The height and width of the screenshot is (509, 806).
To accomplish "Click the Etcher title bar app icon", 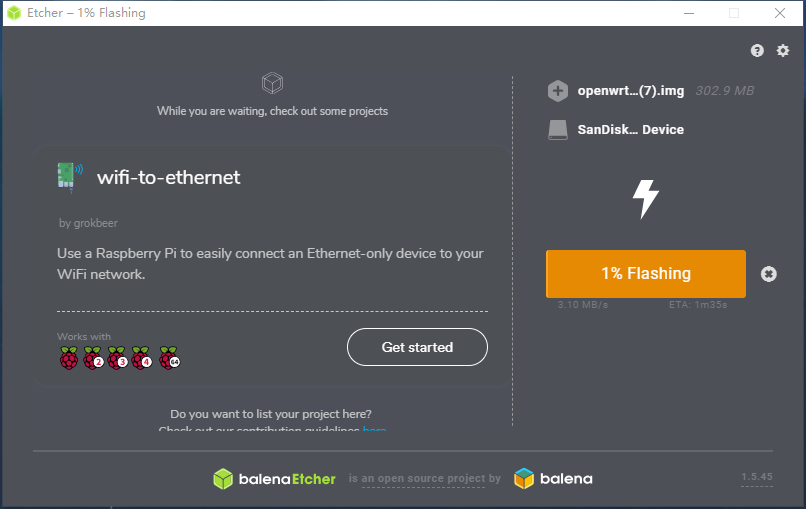I will pos(15,13).
